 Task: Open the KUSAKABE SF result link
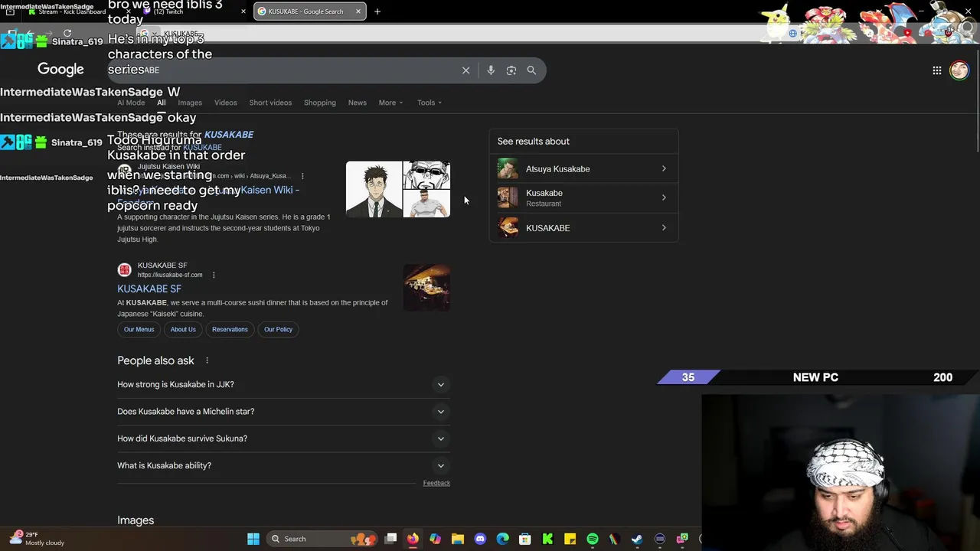pyautogui.click(x=149, y=289)
